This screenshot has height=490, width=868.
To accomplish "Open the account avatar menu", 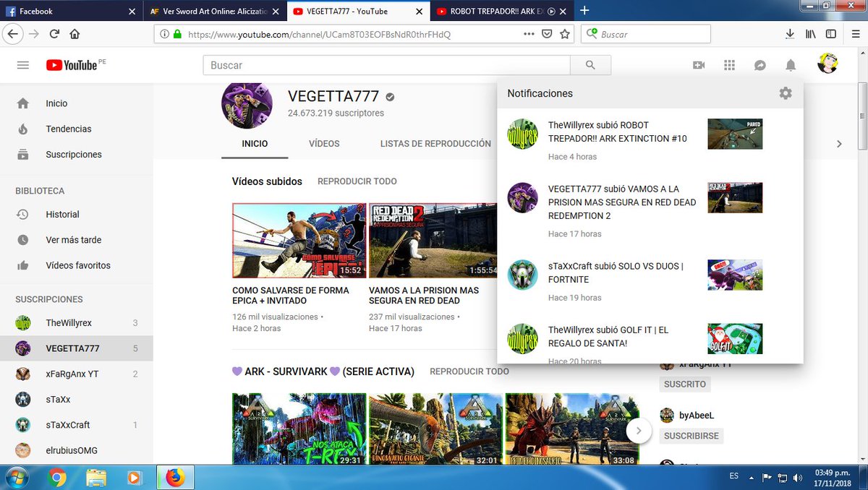I will pos(827,64).
